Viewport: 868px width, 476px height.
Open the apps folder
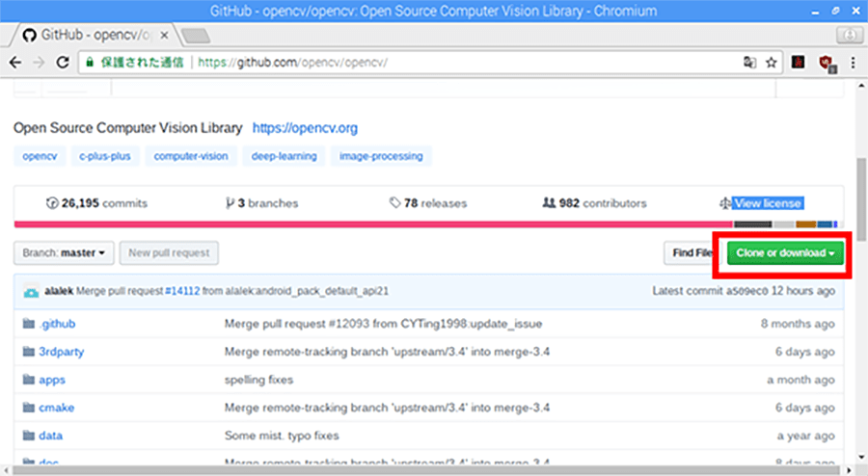click(52, 381)
